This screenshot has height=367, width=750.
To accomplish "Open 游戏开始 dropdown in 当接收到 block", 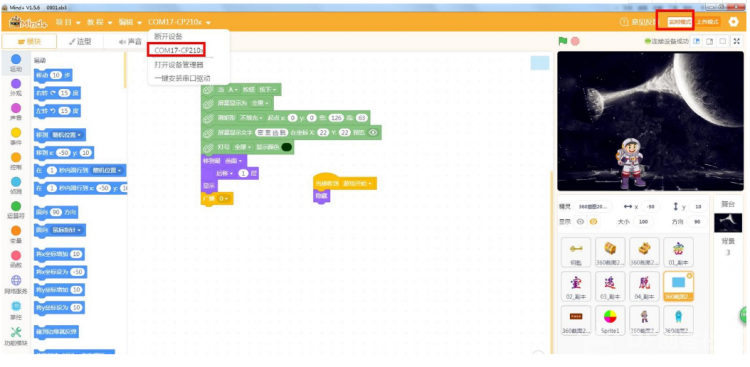I will (x=358, y=183).
